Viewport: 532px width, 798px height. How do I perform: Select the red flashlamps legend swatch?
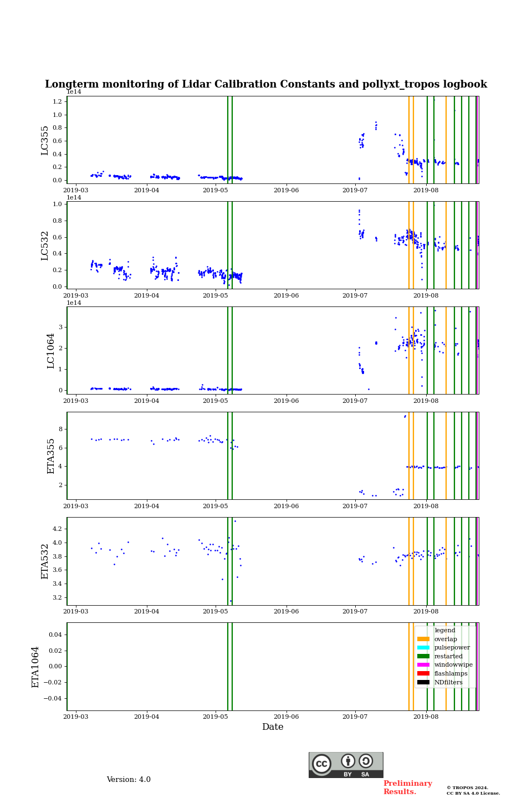(423, 674)
